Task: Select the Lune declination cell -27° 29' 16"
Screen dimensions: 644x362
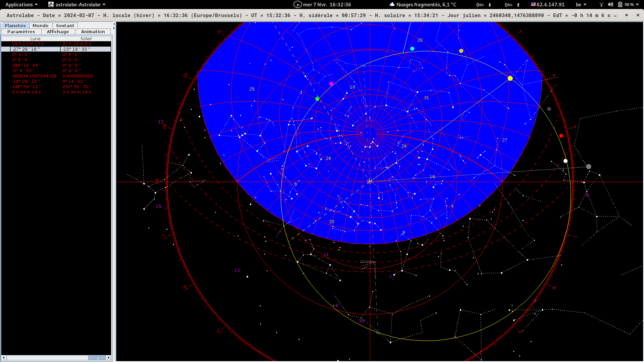Action: [x=35, y=49]
